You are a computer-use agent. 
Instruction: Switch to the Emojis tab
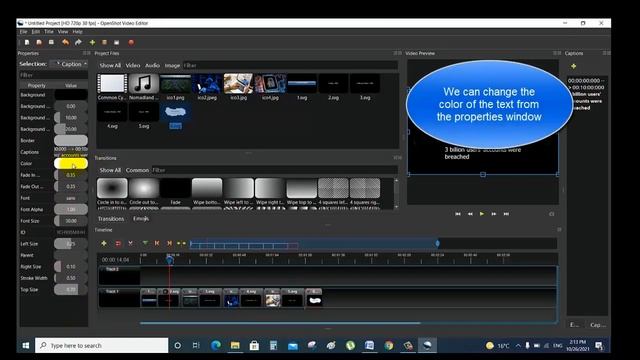coord(141,219)
